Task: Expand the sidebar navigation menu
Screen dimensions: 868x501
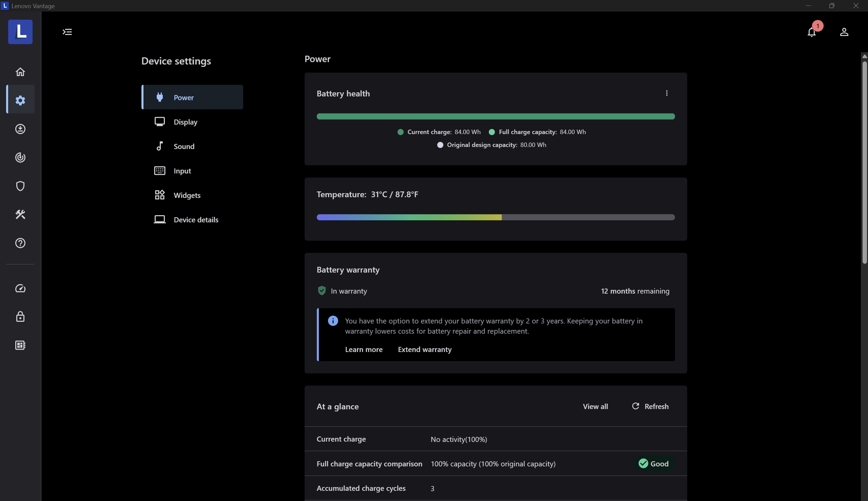Action: [x=67, y=32]
